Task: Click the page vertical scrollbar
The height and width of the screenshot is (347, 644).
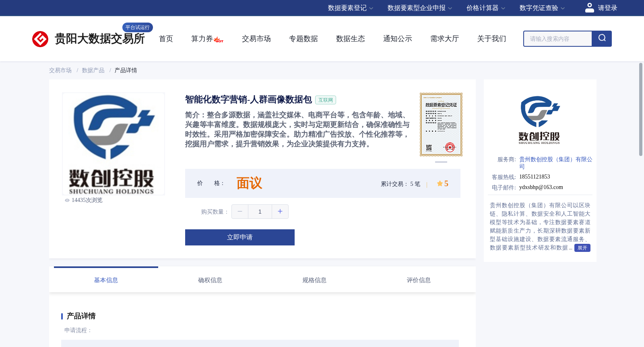Action: tap(641, 109)
